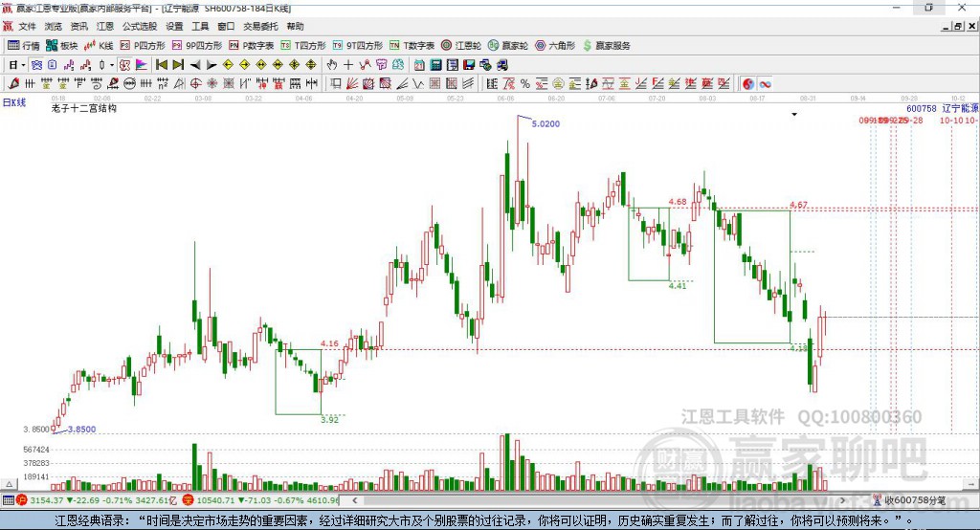980x530 pixels.
Task: Open the 交易委托 menu
Action: pyautogui.click(x=260, y=26)
